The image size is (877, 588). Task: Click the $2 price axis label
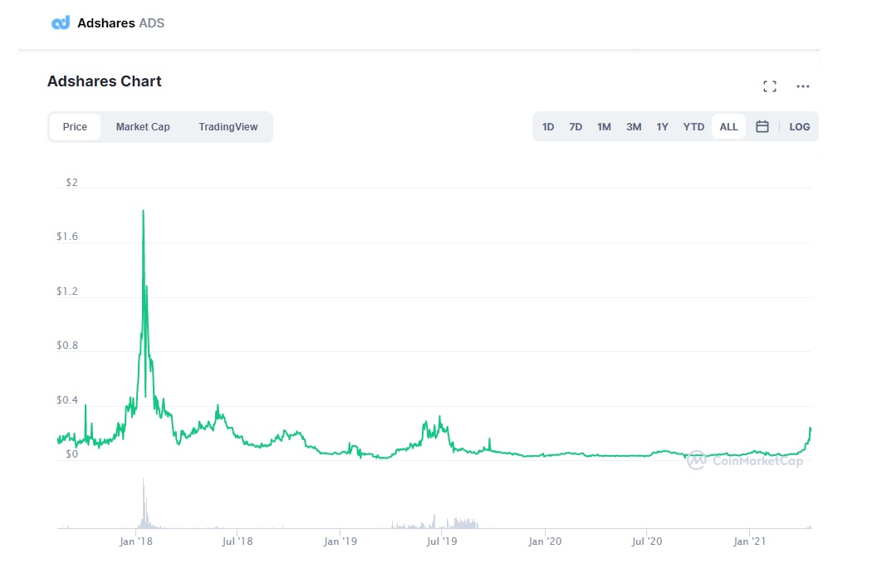(x=71, y=183)
